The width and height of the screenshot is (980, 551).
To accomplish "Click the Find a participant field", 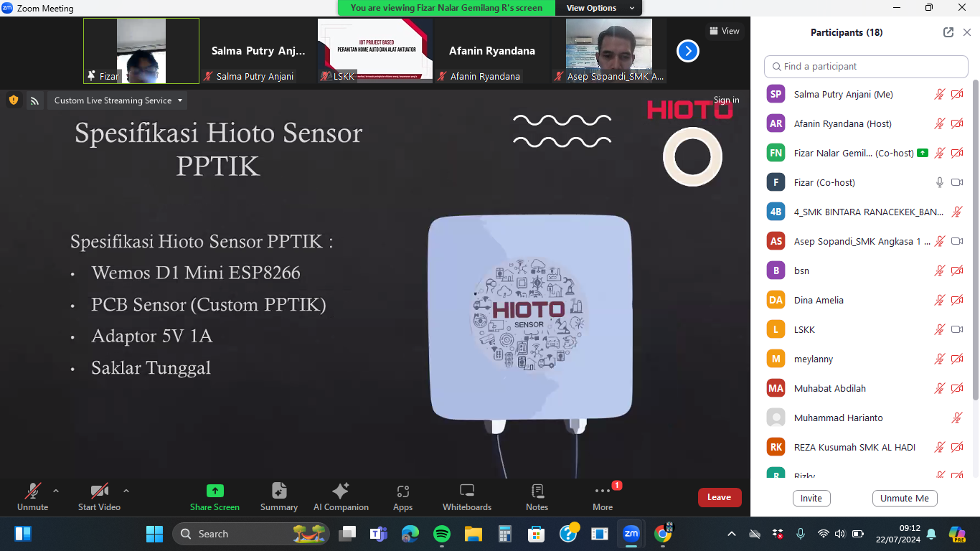I will coord(866,67).
